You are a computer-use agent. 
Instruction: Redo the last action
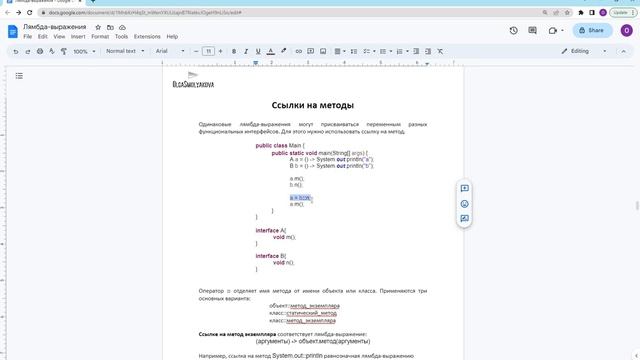pos(28,51)
